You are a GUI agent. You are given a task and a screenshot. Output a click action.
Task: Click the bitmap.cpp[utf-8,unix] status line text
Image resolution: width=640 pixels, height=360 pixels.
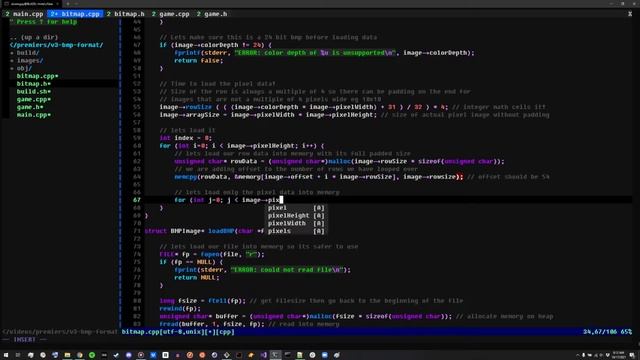pyautogui.click(x=178, y=332)
